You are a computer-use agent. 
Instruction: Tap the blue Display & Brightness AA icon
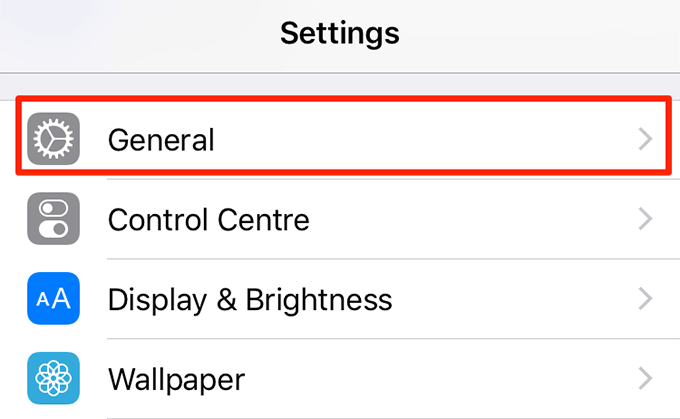(x=53, y=299)
